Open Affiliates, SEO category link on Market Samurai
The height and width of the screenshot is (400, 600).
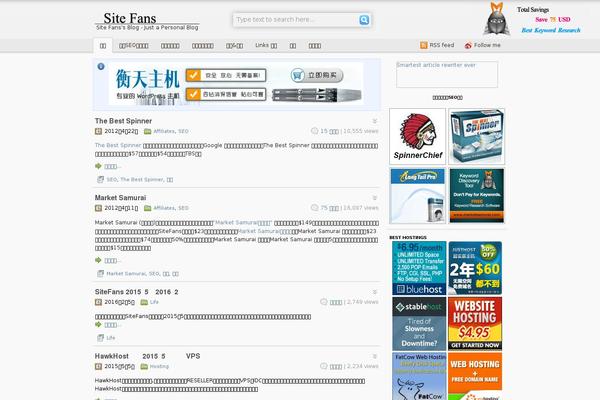click(x=171, y=208)
